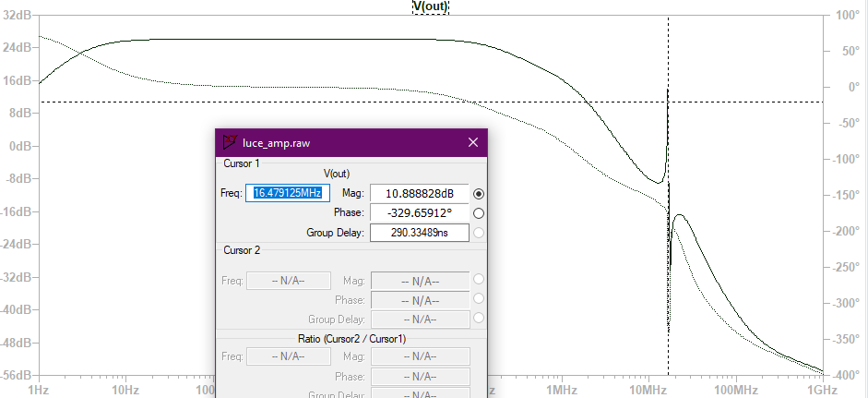This screenshot has width=868, height=398.
Task: Click the 100° right axis label
Action: [x=848, y=15]
